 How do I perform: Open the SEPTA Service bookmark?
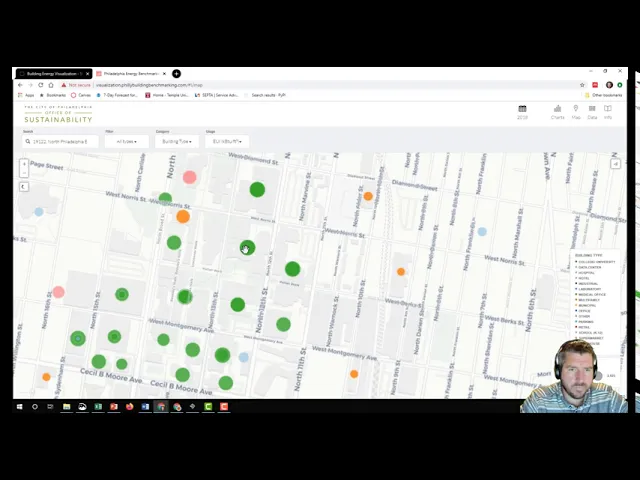pos(216,95)
